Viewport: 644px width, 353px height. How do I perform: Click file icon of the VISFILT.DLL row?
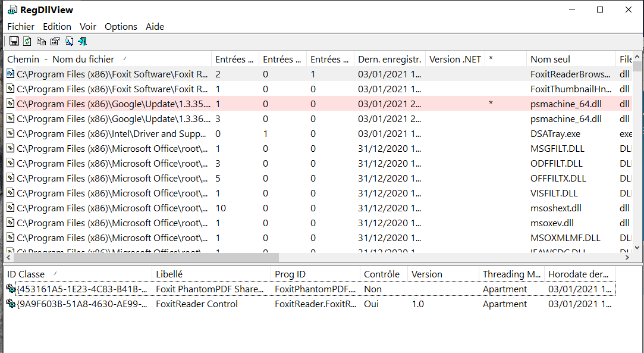tap(11, 193)
